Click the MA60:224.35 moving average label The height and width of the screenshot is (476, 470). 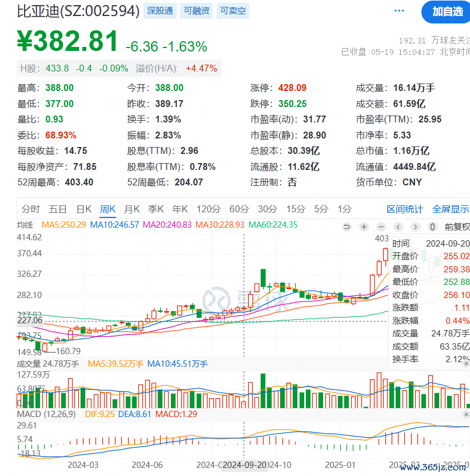pos(273,225)
